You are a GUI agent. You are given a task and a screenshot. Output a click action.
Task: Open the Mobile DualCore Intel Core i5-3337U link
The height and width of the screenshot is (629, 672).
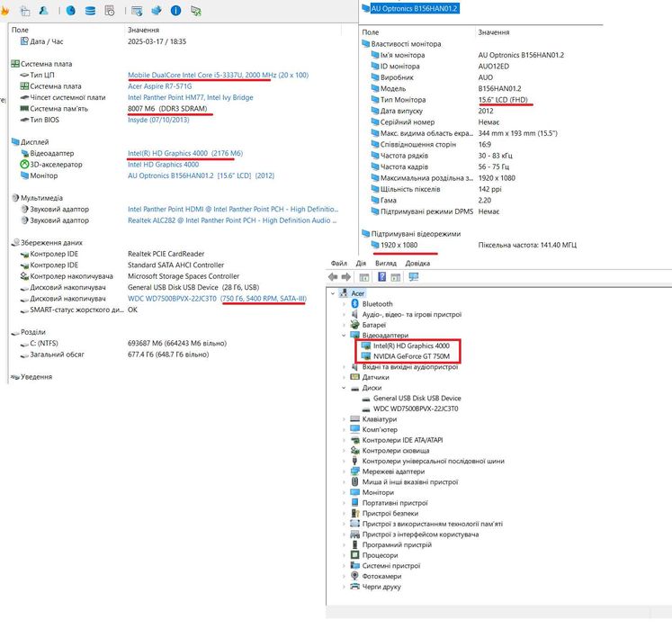pos(218,75)
